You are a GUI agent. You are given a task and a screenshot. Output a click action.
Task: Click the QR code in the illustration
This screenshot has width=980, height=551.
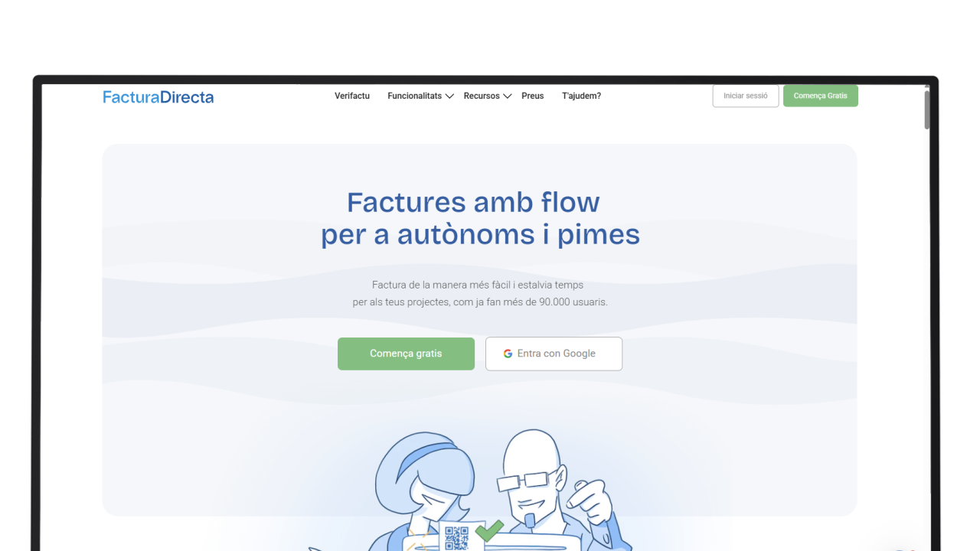[x=456, y=538]
